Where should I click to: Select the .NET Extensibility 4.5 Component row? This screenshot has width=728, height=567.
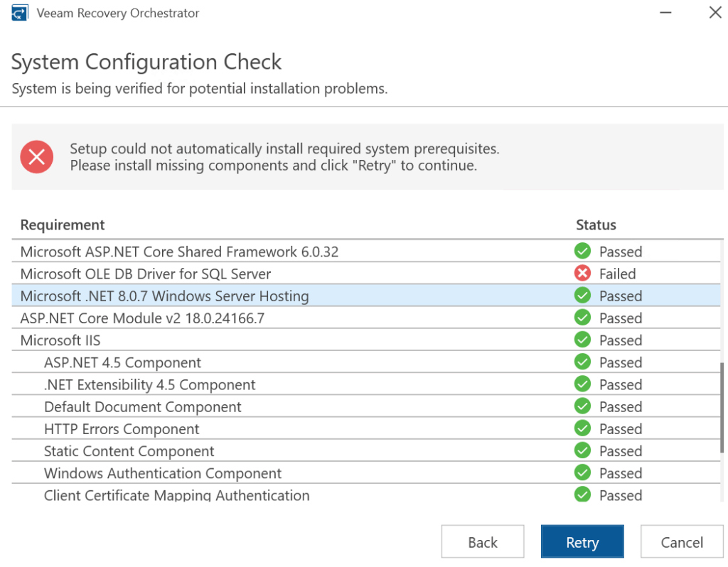coord(366,384)
